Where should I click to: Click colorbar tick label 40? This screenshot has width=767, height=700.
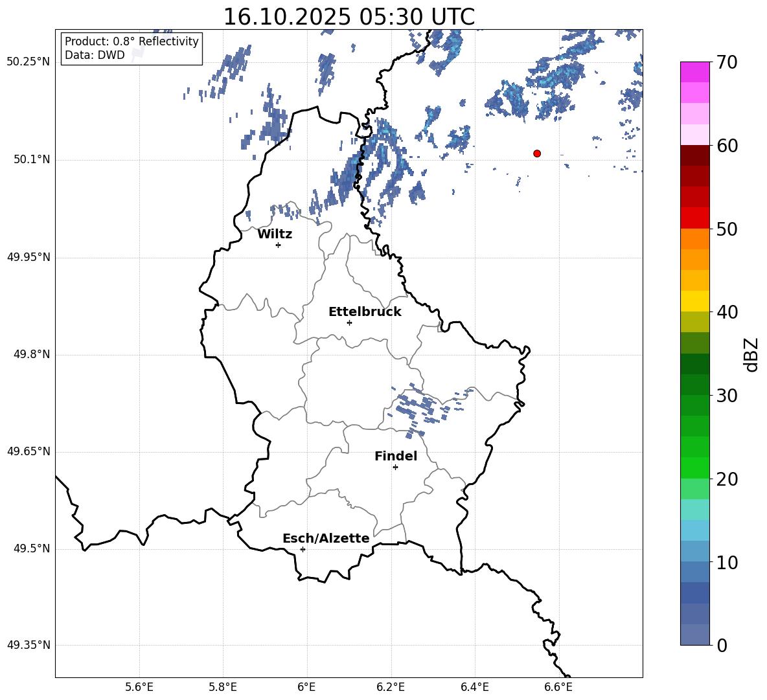point(727,312)
